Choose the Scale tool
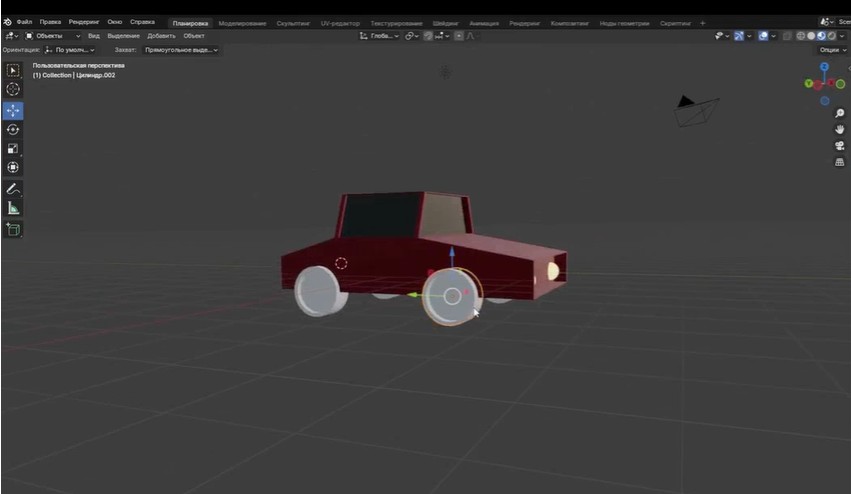 pyautogui.click(x=13, y=148)
